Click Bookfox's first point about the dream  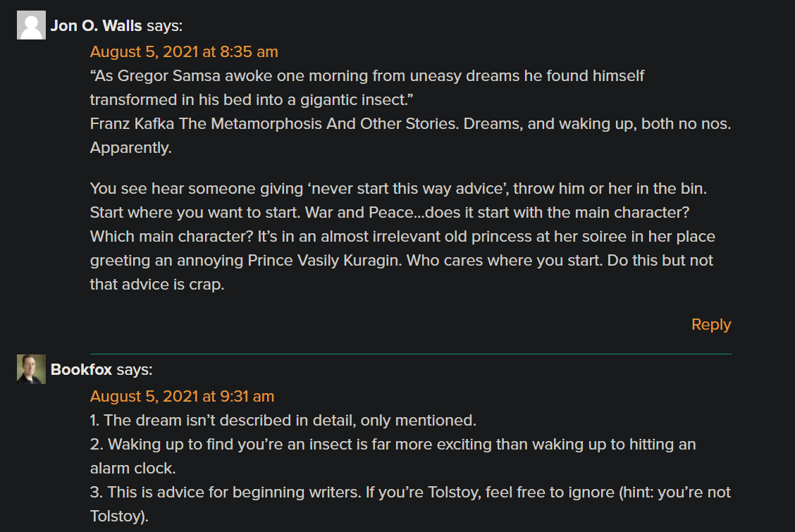pos(283,421)
